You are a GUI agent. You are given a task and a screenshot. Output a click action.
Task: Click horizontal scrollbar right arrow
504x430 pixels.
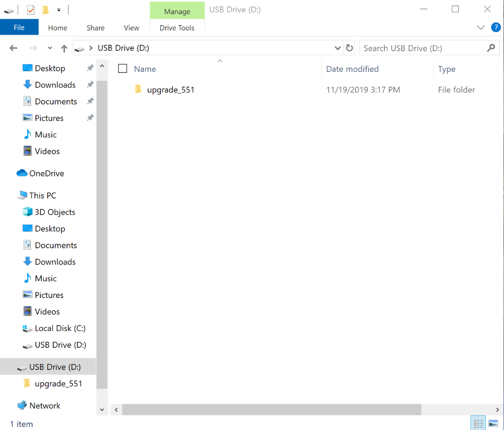pyautogui.click(x=497, y=410)
